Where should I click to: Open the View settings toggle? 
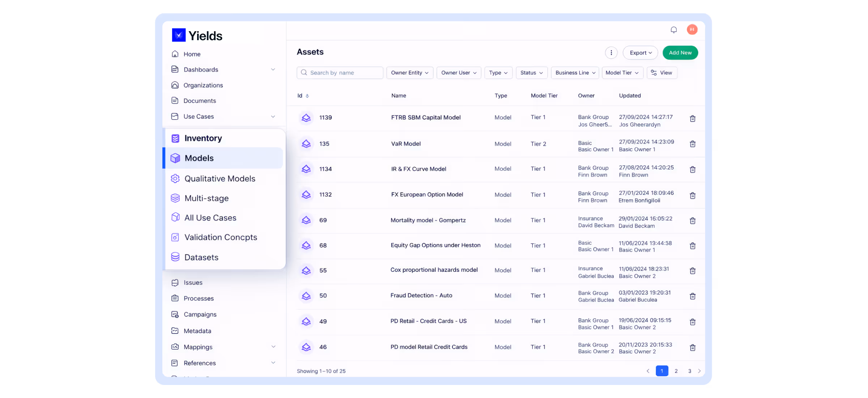tap(661, 73)
